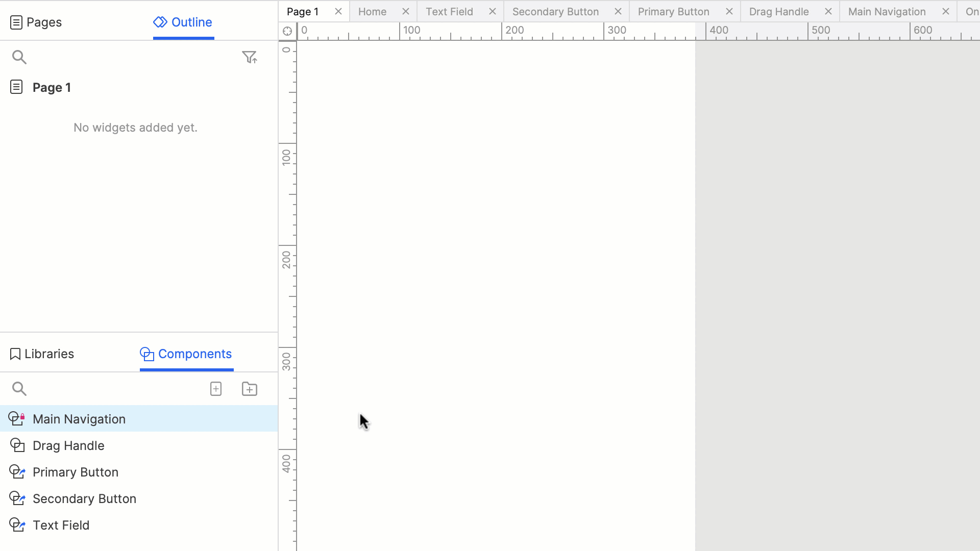Viewport: 980px width, 551px height.
Task: Open the Outline sort and filter icon
Action: (249, 57)
